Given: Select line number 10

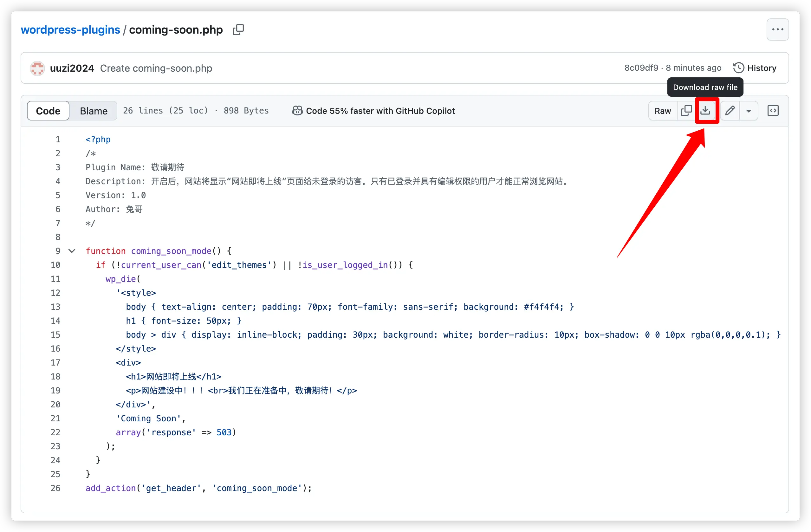Looking at the screenshot, I should tap(55, 265).
